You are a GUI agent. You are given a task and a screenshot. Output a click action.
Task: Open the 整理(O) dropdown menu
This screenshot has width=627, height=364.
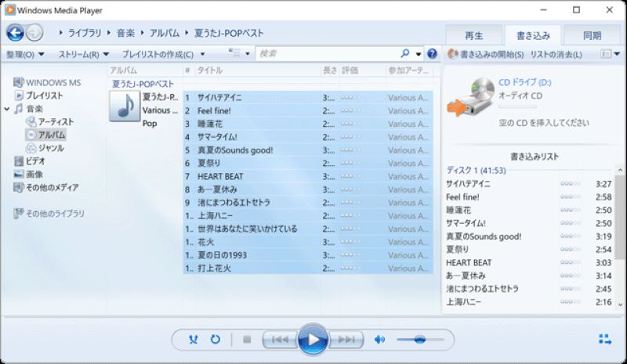pos(25,54)
